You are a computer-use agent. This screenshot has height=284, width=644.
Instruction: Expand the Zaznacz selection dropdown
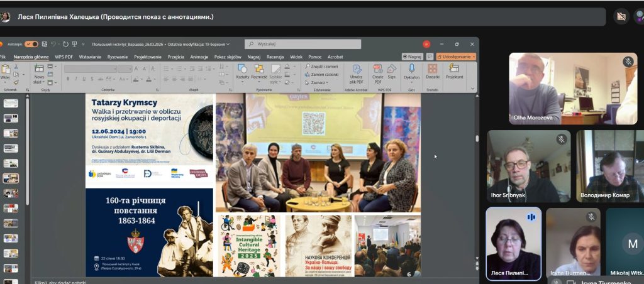319,82
